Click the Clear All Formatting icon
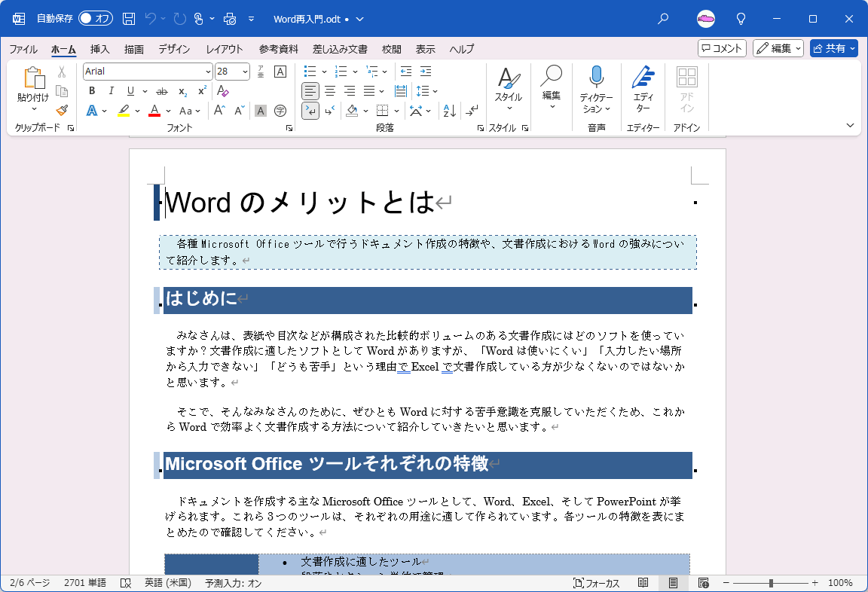The height and width of the screenshot is (592, 868). click(x=223, y=90)
